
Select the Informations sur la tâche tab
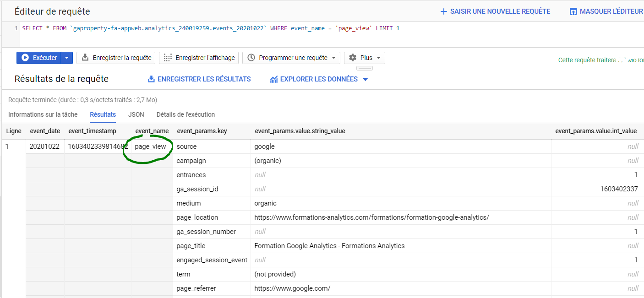43,114
